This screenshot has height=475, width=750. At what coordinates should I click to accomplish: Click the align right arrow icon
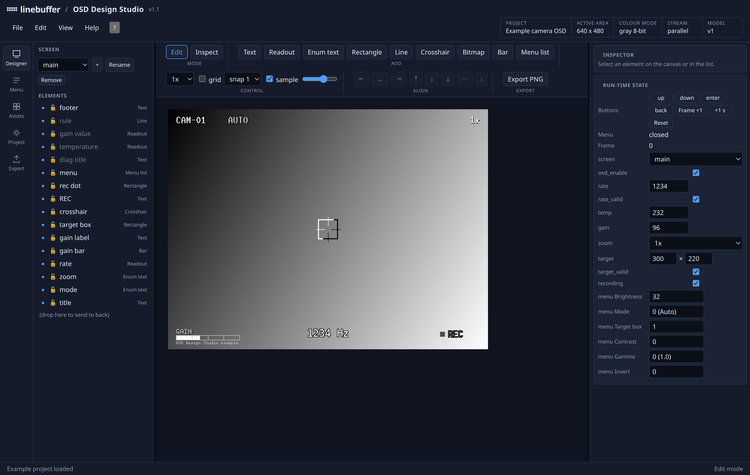point(398,79)
